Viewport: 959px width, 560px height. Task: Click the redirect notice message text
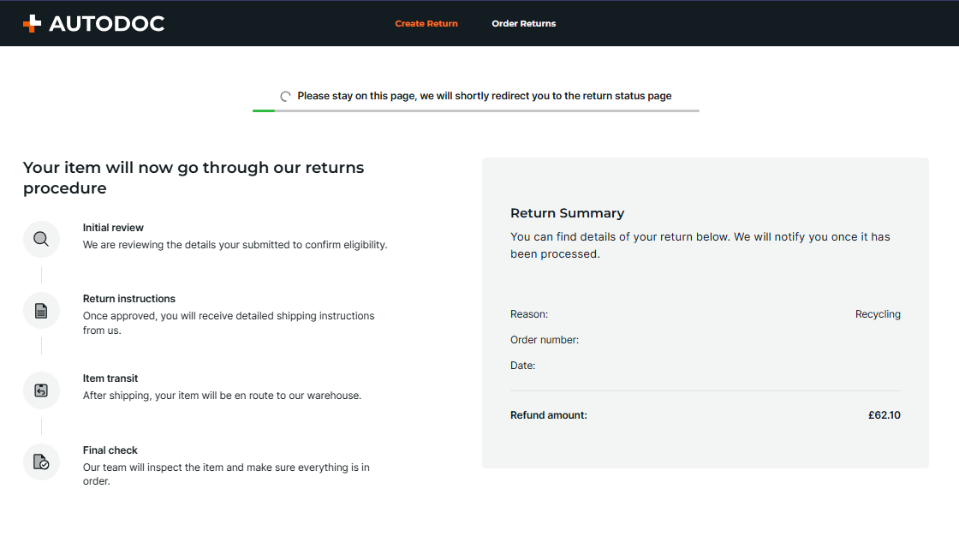pos(485,96)
